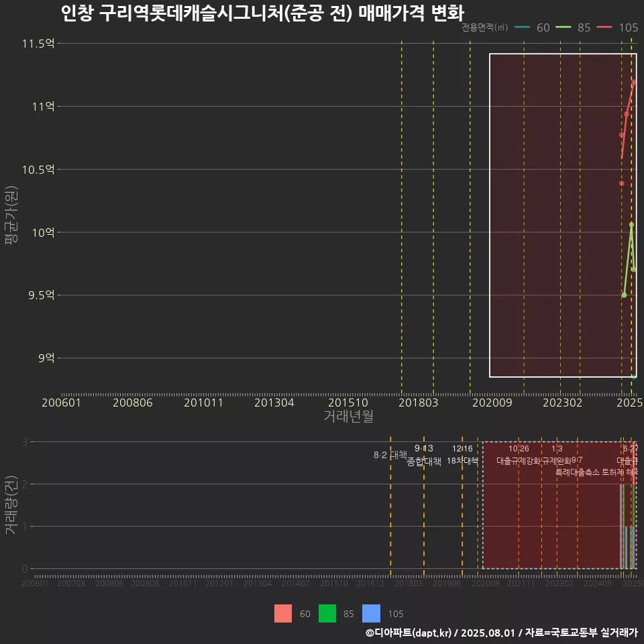644x644 pixels.
Task: Click 201510 on the price chart axis
Action: pyautogui.click(x=348, y=402)
